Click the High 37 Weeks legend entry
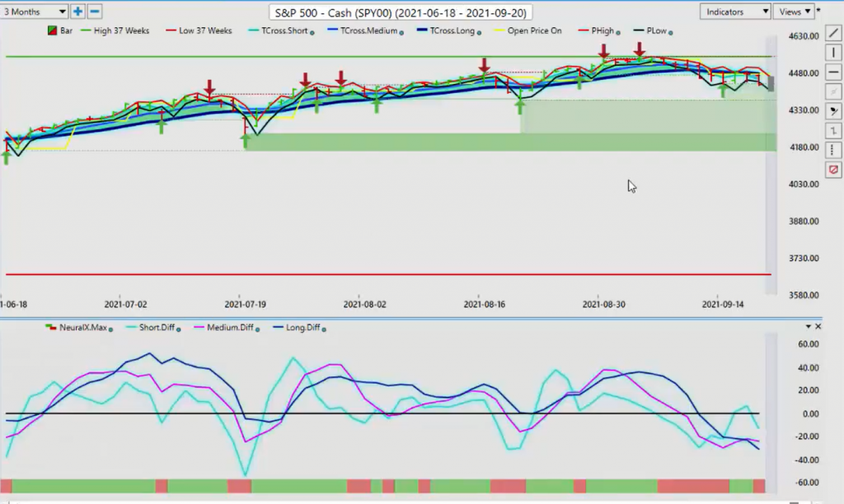This screenshot has height=504, width=844. click(x=115, y=30)
